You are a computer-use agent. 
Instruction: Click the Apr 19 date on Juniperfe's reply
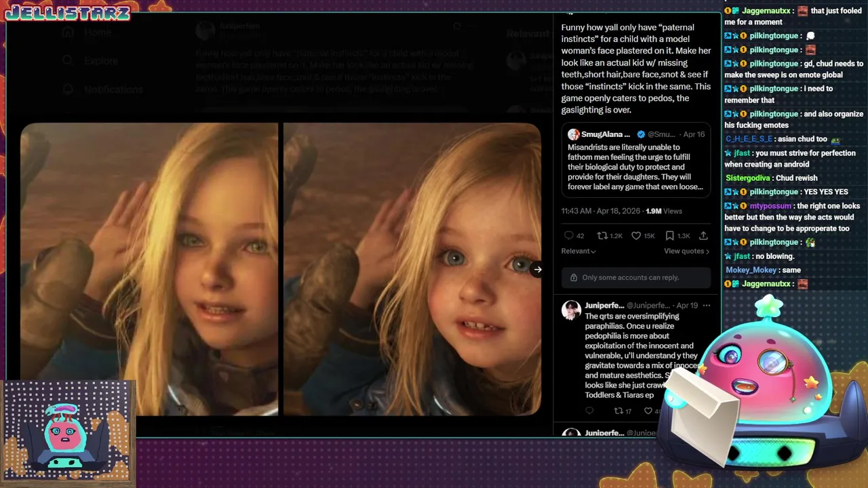(x=687, y=306)
